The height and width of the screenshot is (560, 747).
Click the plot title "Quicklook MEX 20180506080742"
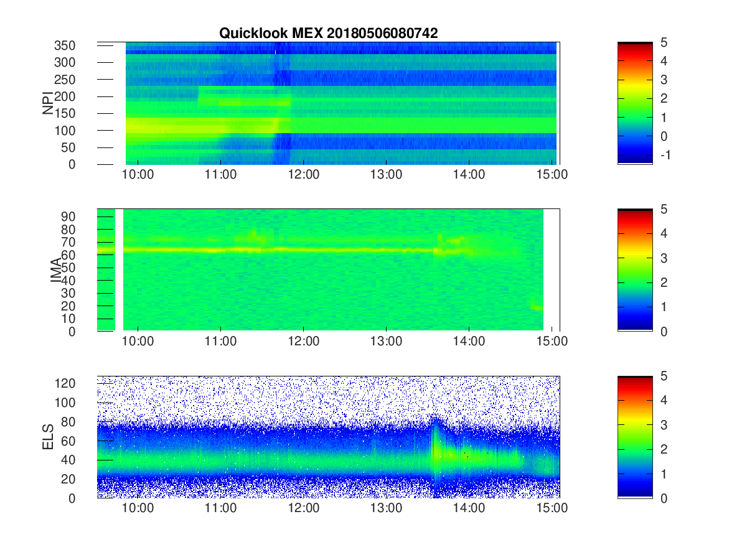328,34
